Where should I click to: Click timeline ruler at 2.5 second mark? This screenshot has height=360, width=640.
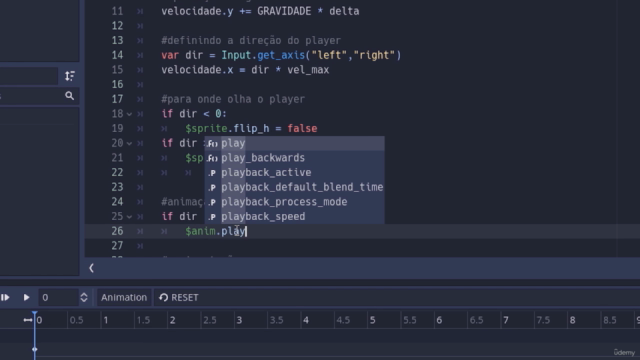[x=210, y=320]
